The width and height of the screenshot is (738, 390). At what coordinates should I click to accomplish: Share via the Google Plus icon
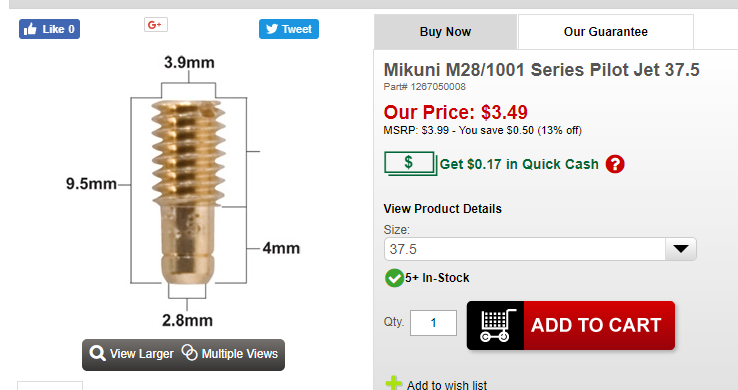tap(156, 25)
